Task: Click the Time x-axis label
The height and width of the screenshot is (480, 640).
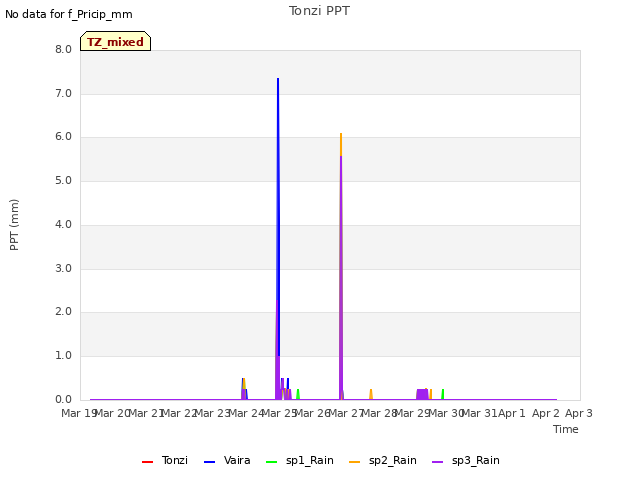Action: pyautogui.click(x=566, y=429)
